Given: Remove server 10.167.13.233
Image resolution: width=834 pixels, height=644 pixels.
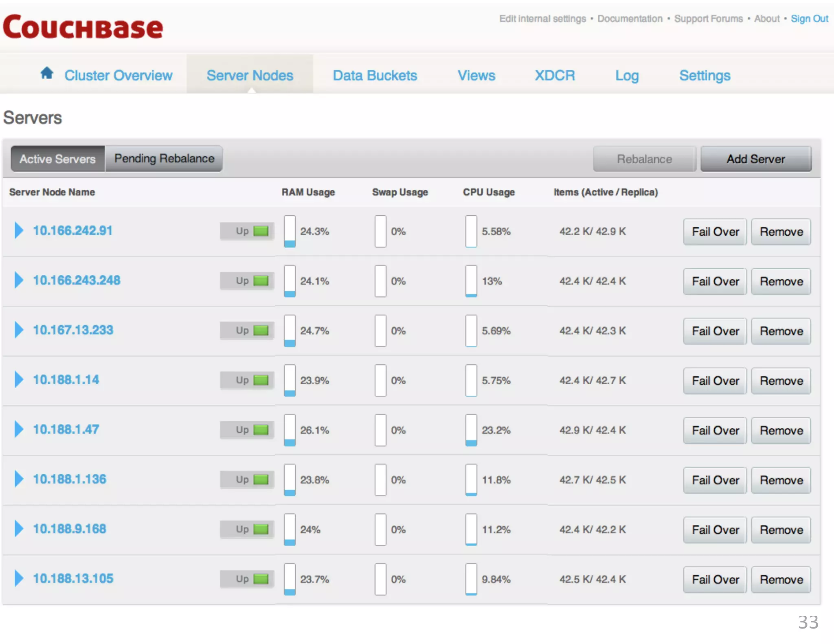Looking at the screenshot, I should (781, 331).
